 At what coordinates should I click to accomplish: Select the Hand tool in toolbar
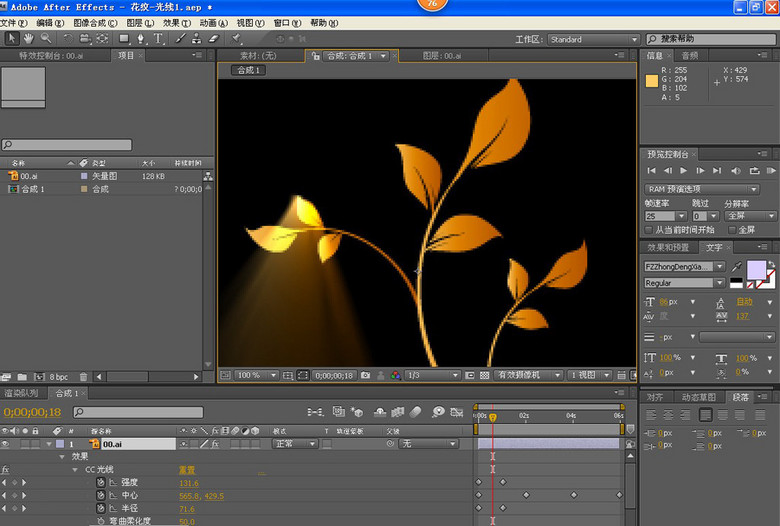point(28,39)
